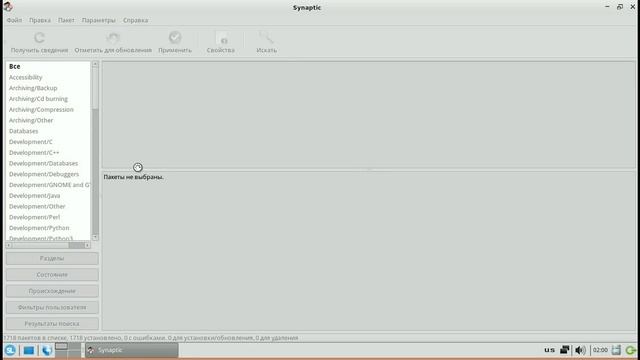
Task: Select the Archiving/Compression category
Action: click(x=48, y=109)
